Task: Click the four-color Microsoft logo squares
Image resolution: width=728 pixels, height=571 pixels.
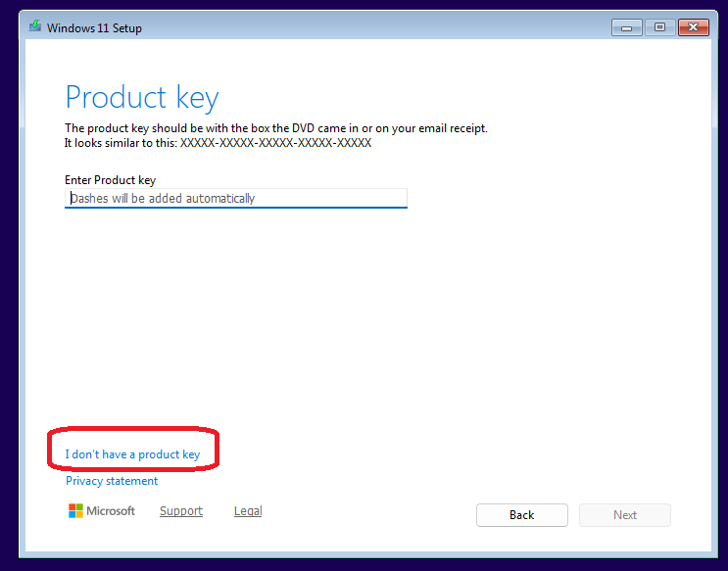Action: (x=75, y=511)
